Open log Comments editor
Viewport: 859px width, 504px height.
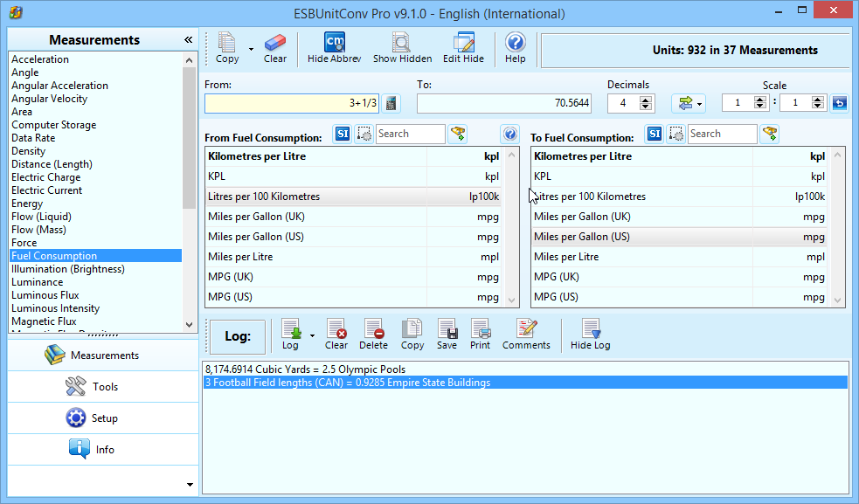(526, 335)
